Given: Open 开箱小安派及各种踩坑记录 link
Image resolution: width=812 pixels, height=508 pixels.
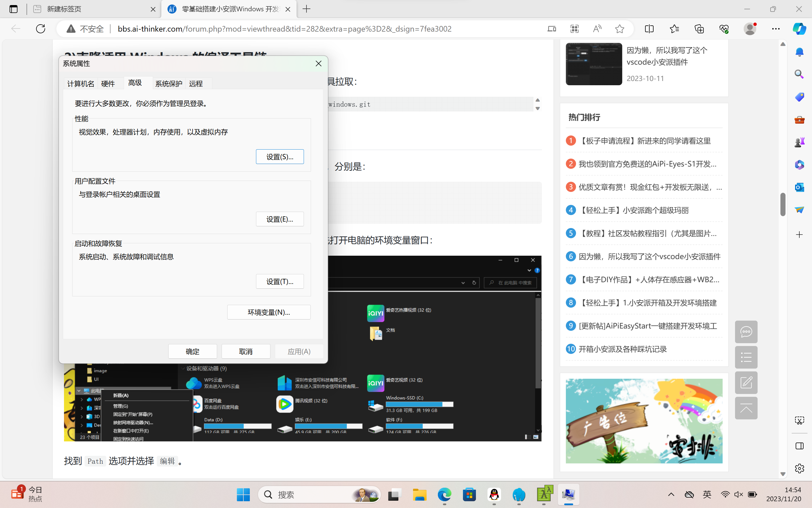Looking at the screenshot, I should tap(623, 349).
